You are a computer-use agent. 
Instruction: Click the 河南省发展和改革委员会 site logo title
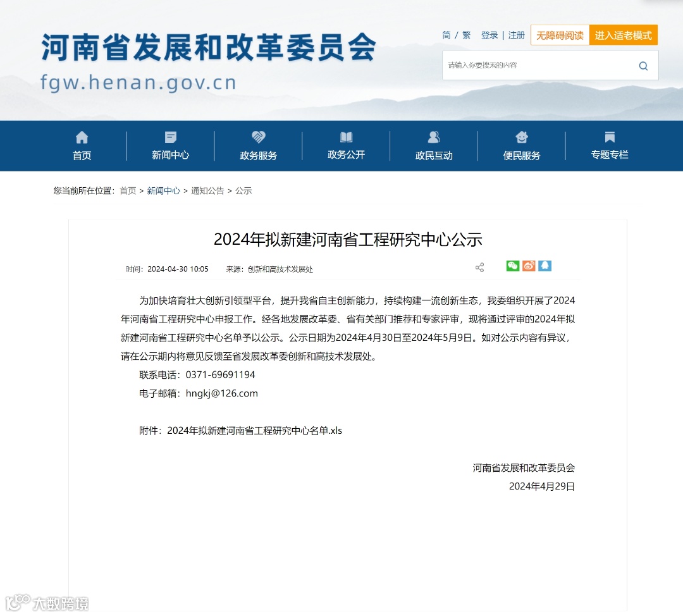click(x=208, y=47)
